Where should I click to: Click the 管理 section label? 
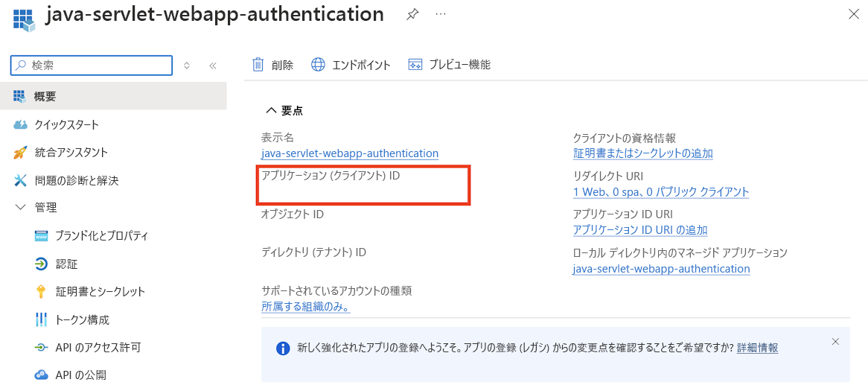pos(45,208)
